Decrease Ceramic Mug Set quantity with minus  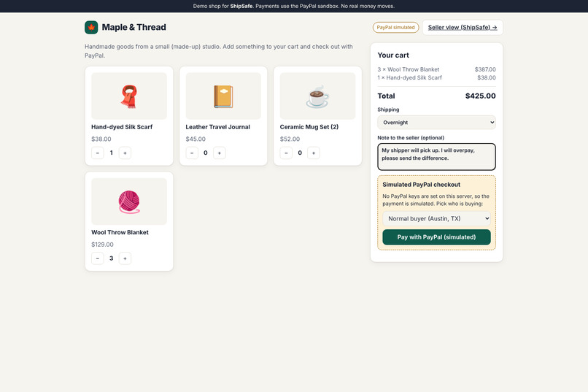[x=286, y=153]
